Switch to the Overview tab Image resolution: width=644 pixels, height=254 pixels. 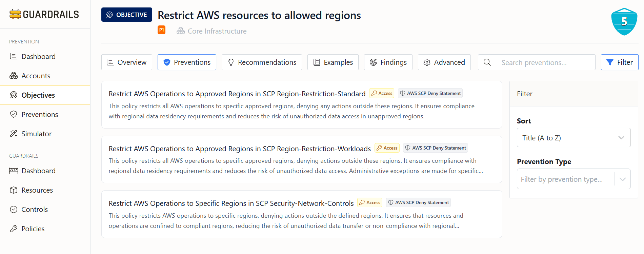127,62
